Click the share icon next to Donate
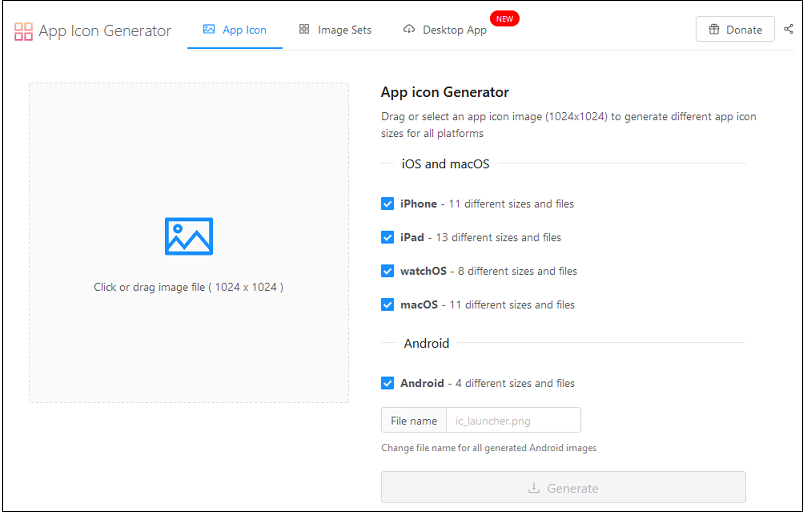 coord(789,29)
